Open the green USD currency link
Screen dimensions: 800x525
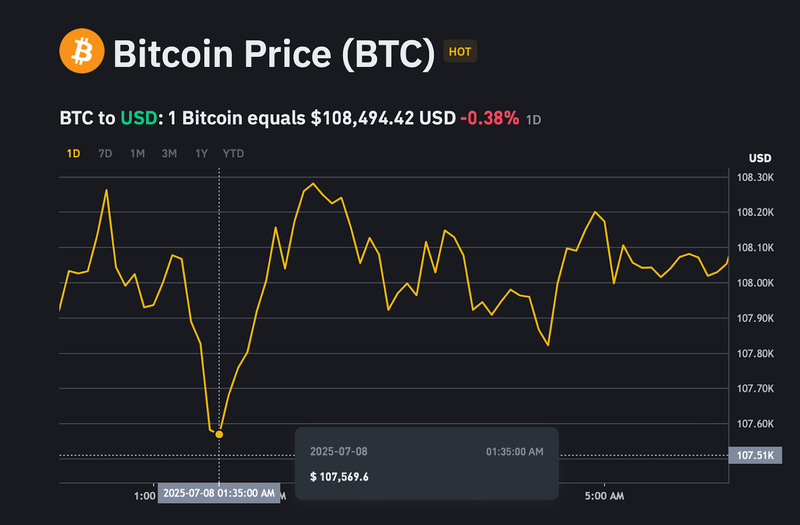139,118
